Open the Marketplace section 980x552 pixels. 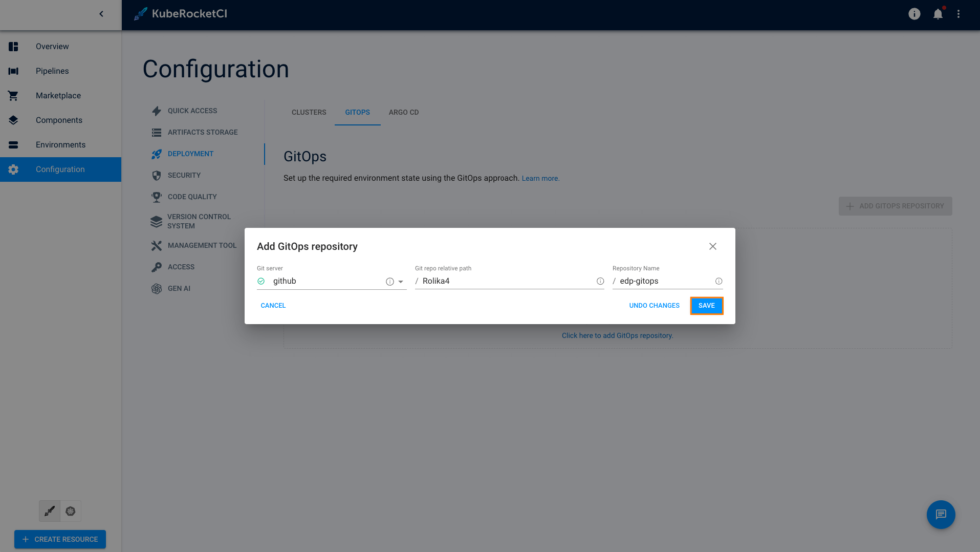tap(13, 95)
